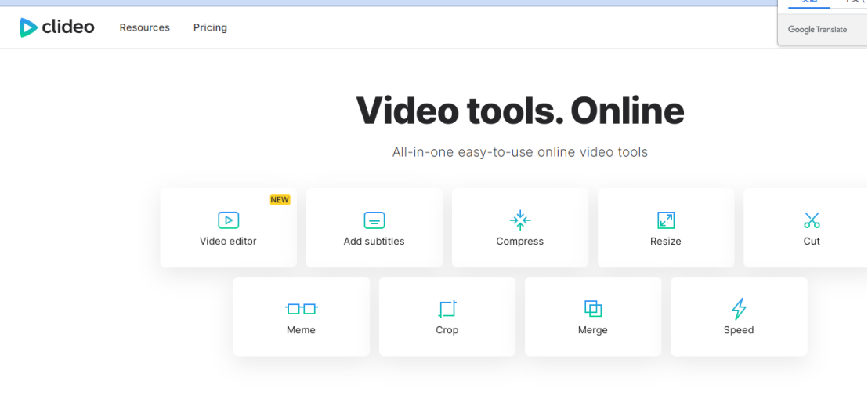Click the Clideo play logo icon
The height and width of the screenshot is (396, 868).
[28, 27]
